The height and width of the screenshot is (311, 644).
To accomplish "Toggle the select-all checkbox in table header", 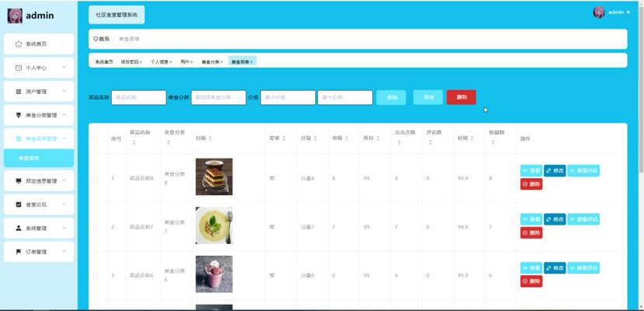I will coord(96,138).
